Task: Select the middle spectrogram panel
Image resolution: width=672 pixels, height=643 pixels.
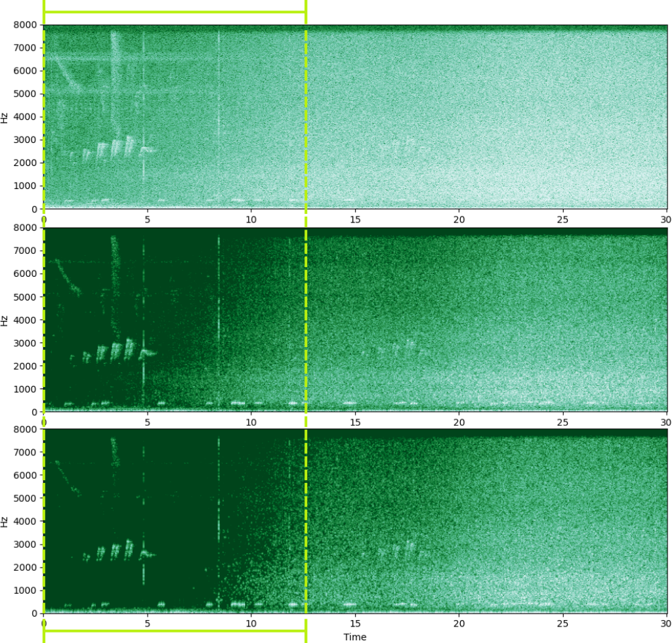Action: pyautogui.click(x=355, y=320)
